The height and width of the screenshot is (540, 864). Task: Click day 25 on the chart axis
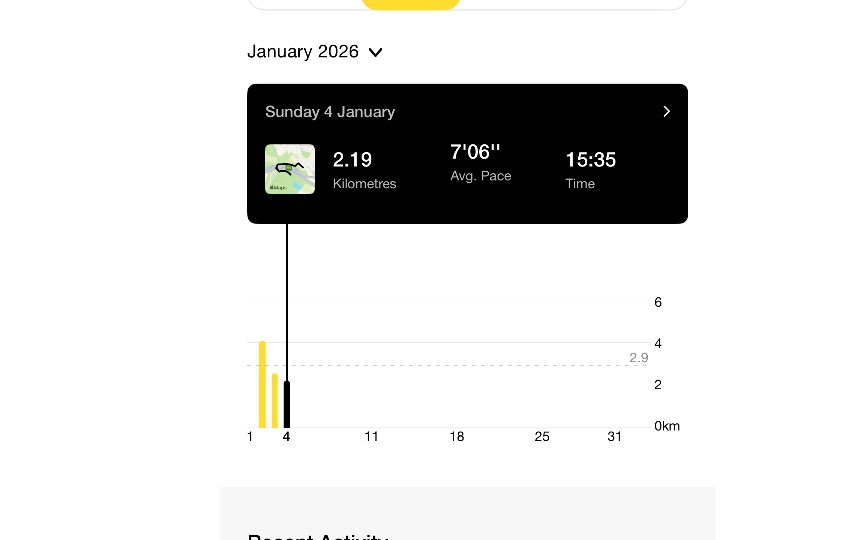tap(542, 437)
